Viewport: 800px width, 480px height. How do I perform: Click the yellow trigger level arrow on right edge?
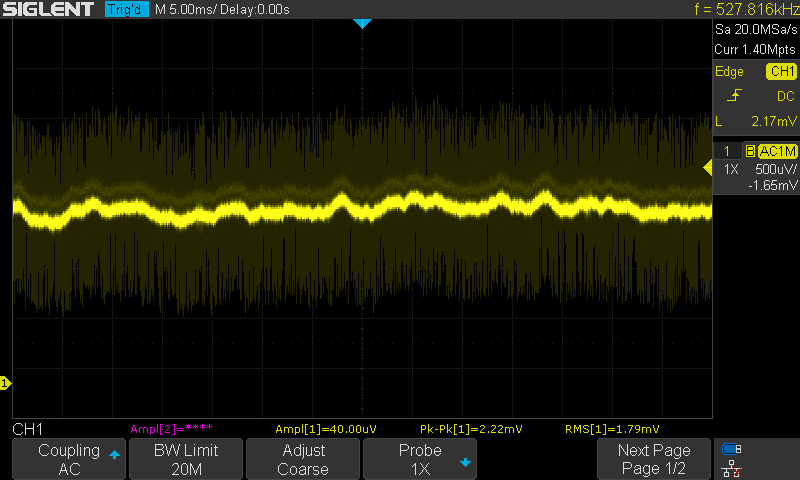point(707,170)
